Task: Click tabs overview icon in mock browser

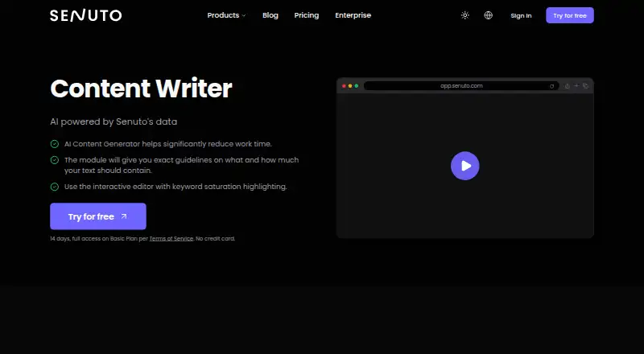Action: [585, 86]
